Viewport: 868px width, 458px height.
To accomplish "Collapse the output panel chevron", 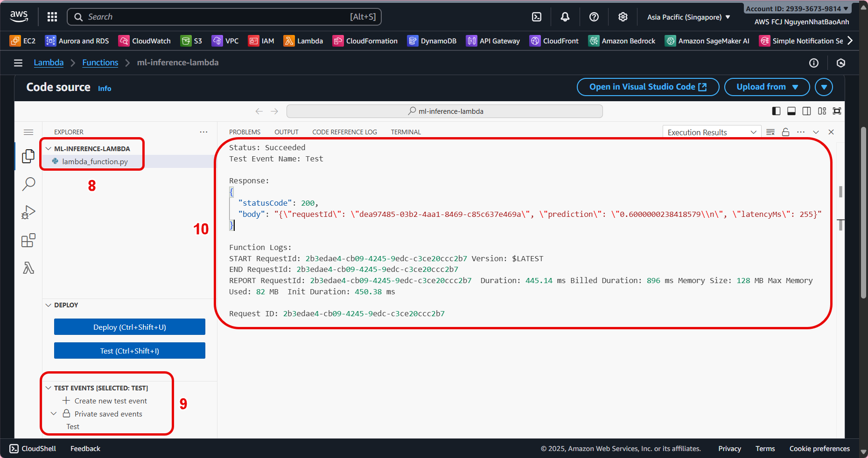I will click(x=816, y=132).
